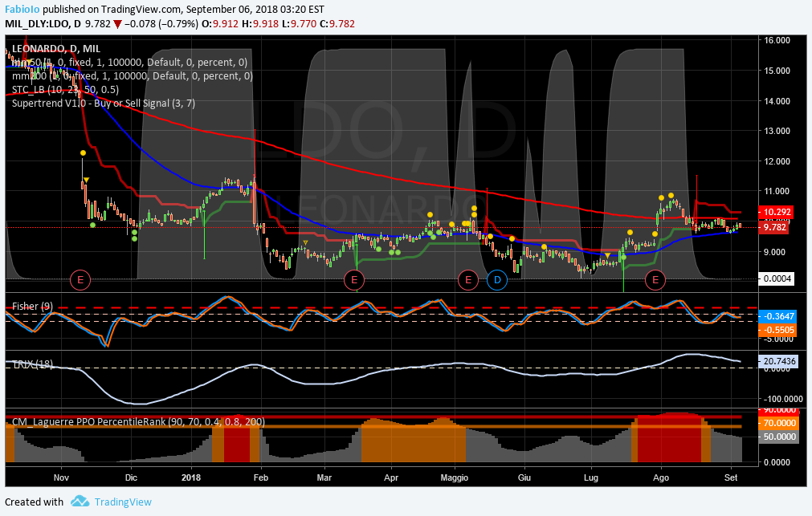Image resolution: width=812 pixels, height=516 pixels.
Task: Select the earnings E marker near November
Action: tap(80, 280)
